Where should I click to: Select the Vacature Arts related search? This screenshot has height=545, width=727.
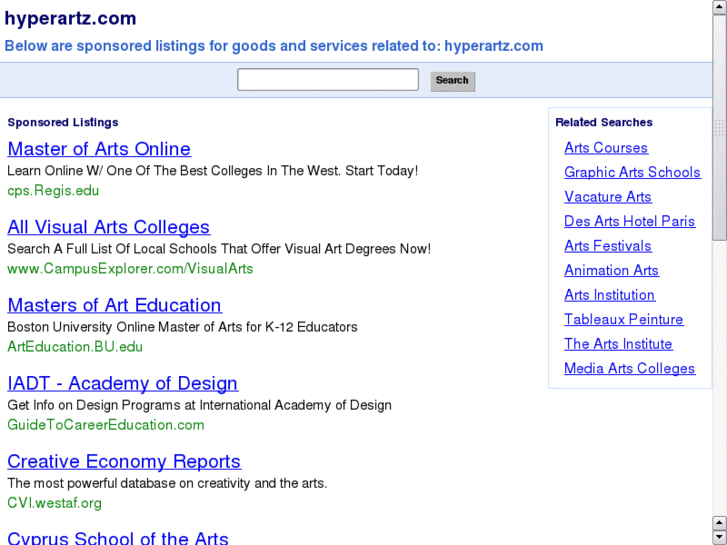coord(608,197)
